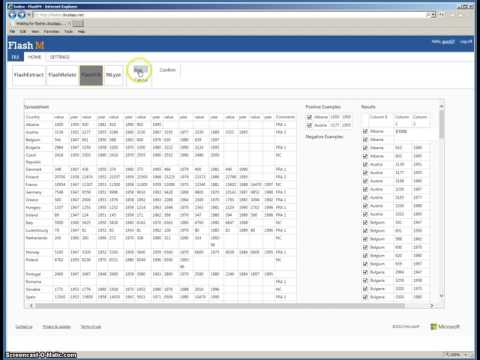Screen dimensions: 480x360
Task: Click the Positive Examples heading
Action: [323, 107]
